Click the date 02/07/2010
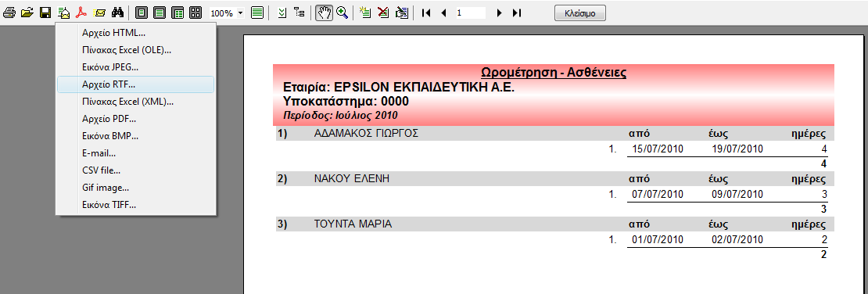 [737, 240]
